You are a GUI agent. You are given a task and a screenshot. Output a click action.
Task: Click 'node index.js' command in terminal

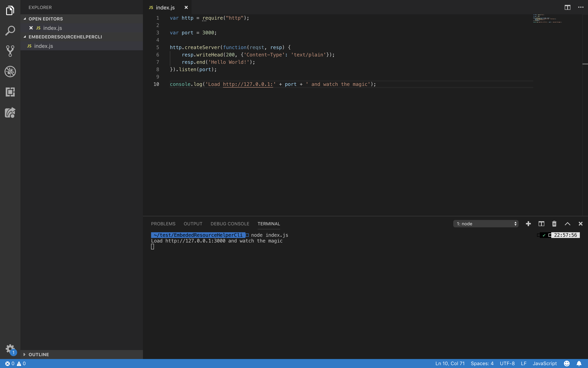click(x=269, y=235)
